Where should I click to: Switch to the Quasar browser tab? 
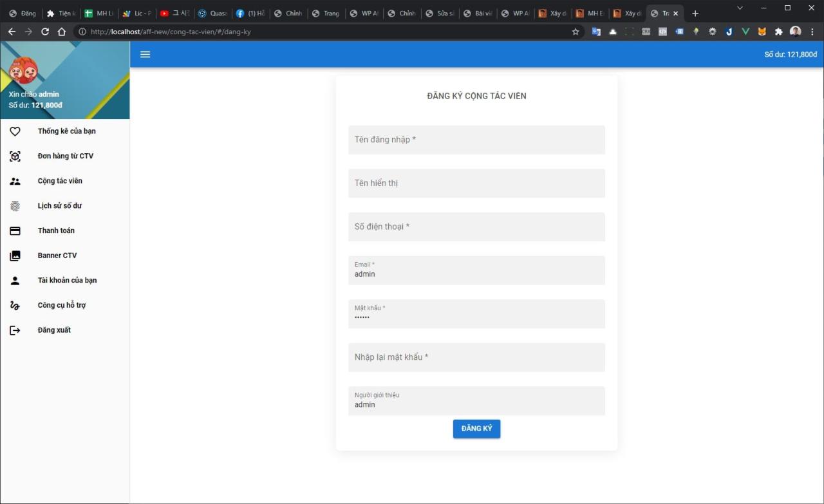tap(212, 13)
